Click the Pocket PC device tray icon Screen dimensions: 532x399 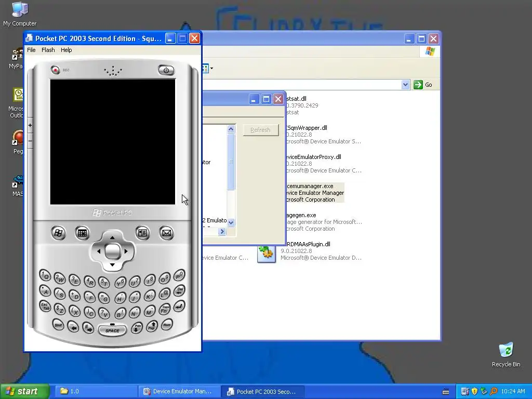click(x=465, y=392)
